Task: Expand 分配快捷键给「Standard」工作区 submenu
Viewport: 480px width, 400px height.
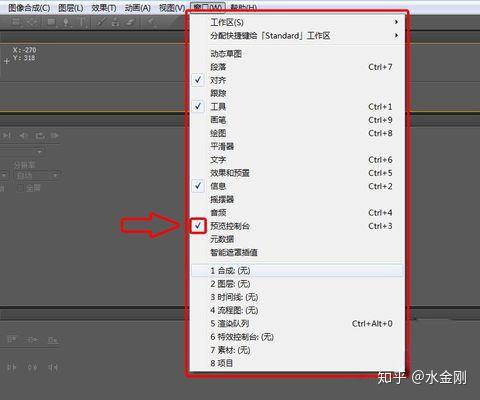Action: pos(297,36)
